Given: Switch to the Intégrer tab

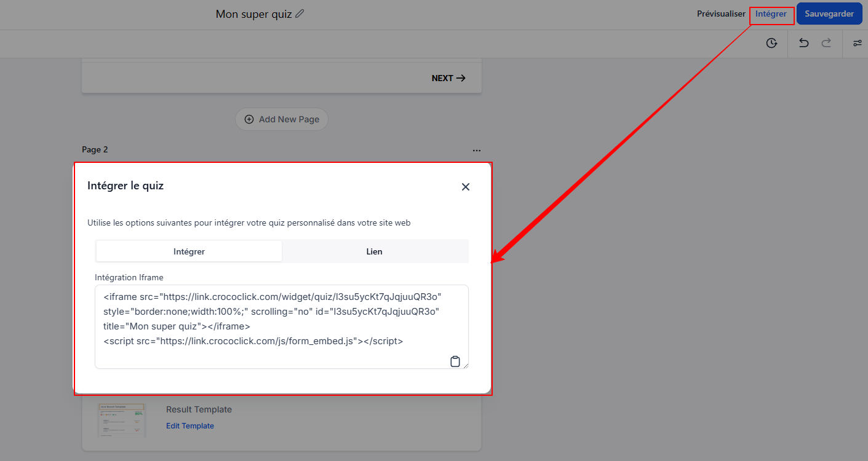Looking at the screenshot, I should [189, 251].
